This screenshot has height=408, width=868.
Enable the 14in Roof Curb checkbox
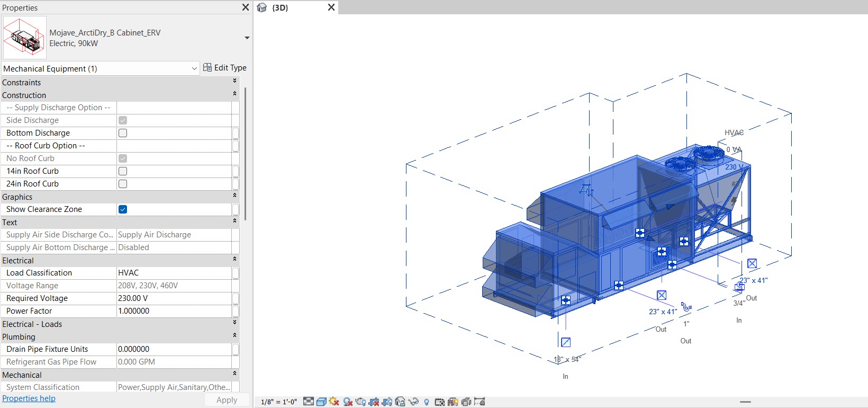pyautogui.click(x=123, y=171)
